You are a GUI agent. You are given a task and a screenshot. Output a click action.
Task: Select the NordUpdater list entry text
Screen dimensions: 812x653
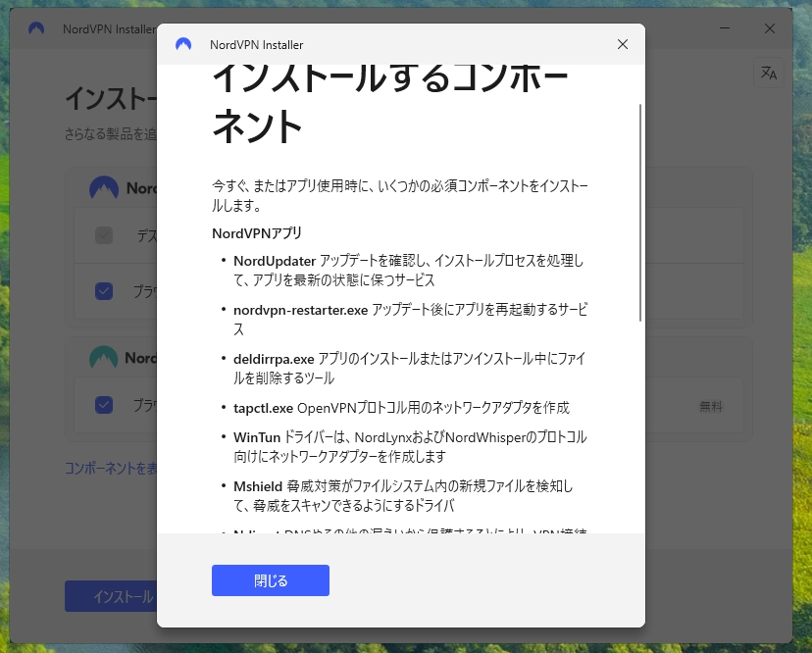click(x=409, y=270)
